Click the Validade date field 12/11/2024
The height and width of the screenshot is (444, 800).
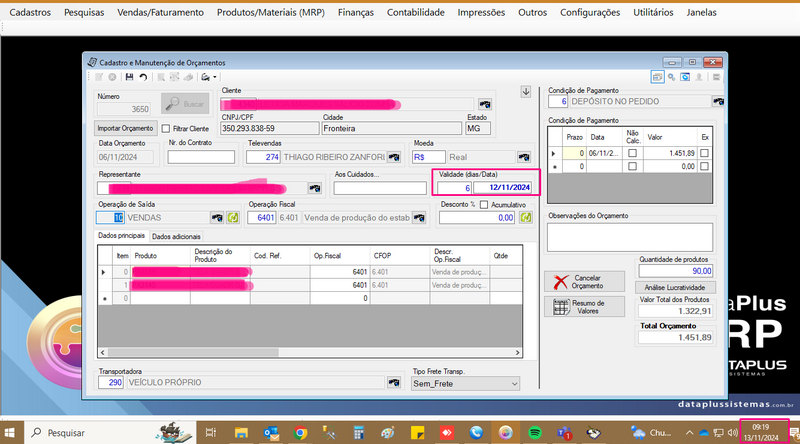tap(502, 188)
